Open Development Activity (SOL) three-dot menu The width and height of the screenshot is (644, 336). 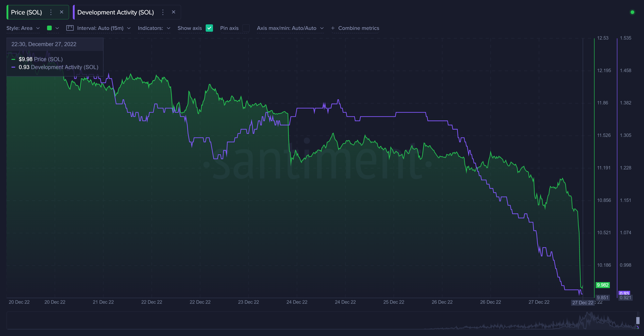coord(163,12)
